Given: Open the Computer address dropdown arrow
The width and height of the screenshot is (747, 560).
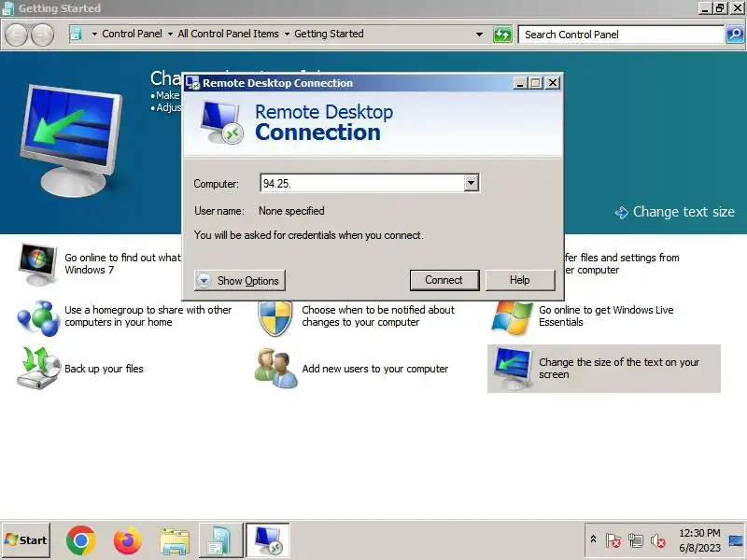Looking at the screenshot, I should click(x=472, y=183).
